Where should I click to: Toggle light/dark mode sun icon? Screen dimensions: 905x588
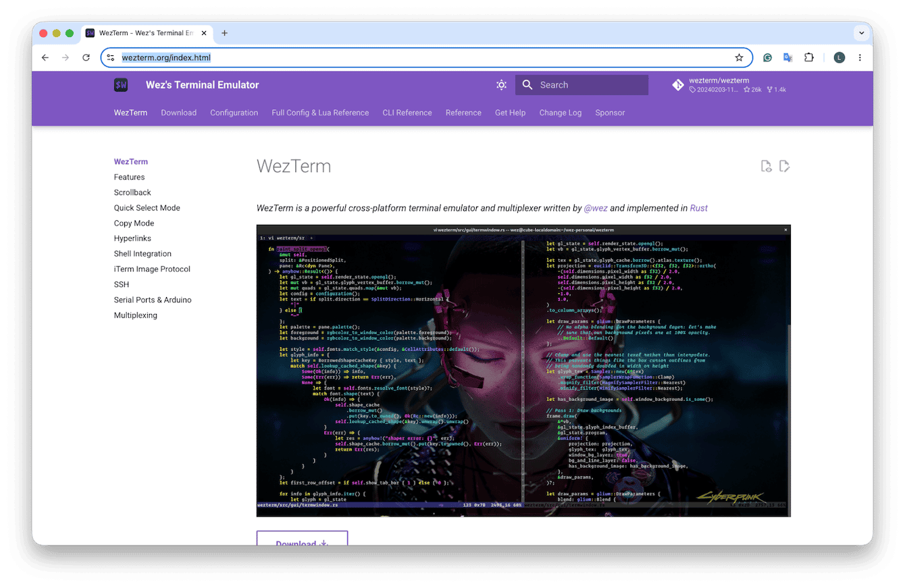point(501,85)
